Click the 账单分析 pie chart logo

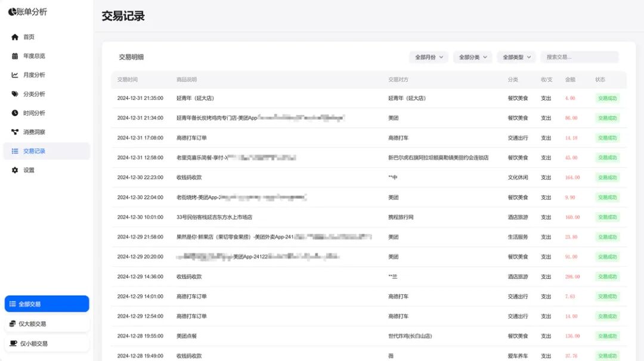click(x=13, y=12)
